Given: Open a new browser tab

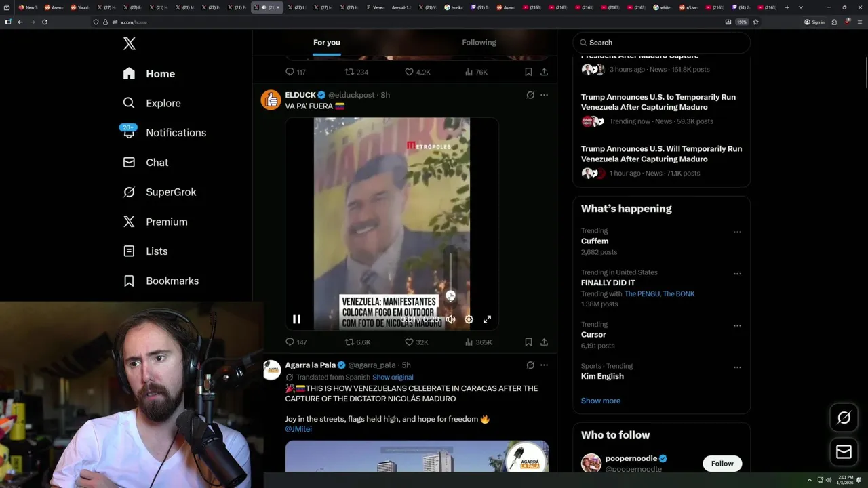Looking at the screenshot, I should point(787,7).
